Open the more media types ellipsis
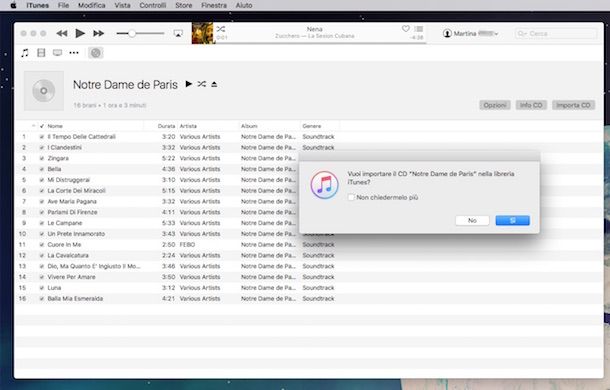The image size is (610, 390). pyautogui.click(x=74, y=53)
